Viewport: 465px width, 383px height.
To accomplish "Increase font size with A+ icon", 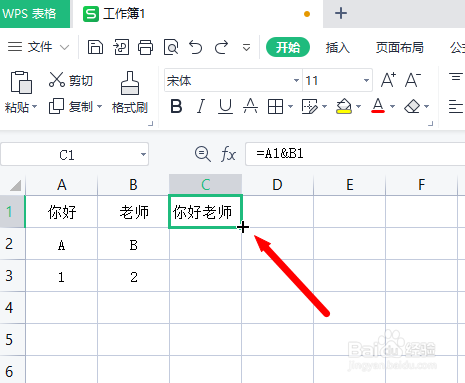I will pyautogui.click(x=388, y=80).
